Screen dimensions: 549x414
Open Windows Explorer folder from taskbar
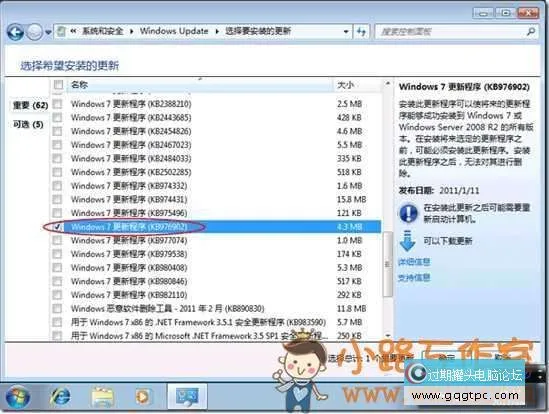102,397
